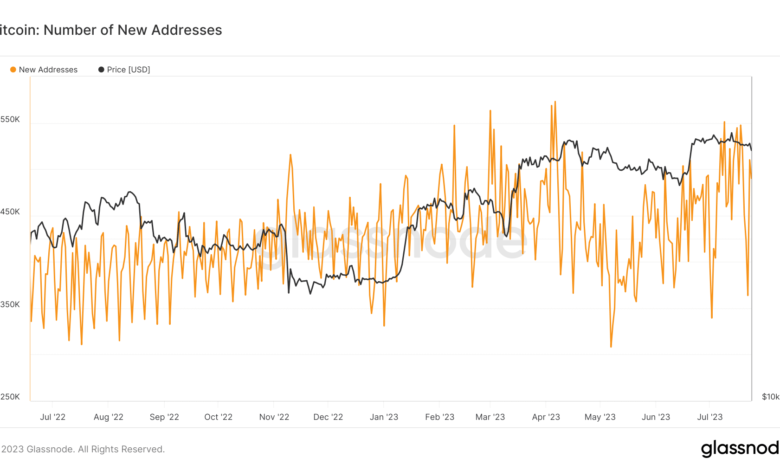The image size is (780, 470).
Task: Select the 450K y-axis label
Action: pyautogui.click(x=11, y=211)
